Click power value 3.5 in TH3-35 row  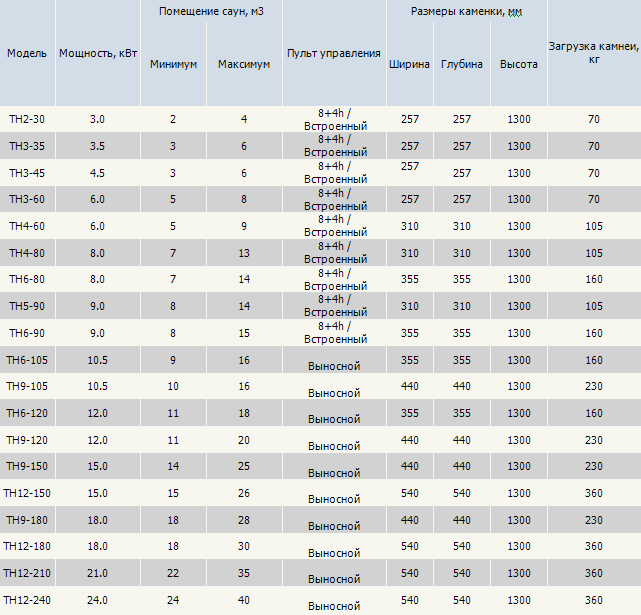(x=97, y=146)
